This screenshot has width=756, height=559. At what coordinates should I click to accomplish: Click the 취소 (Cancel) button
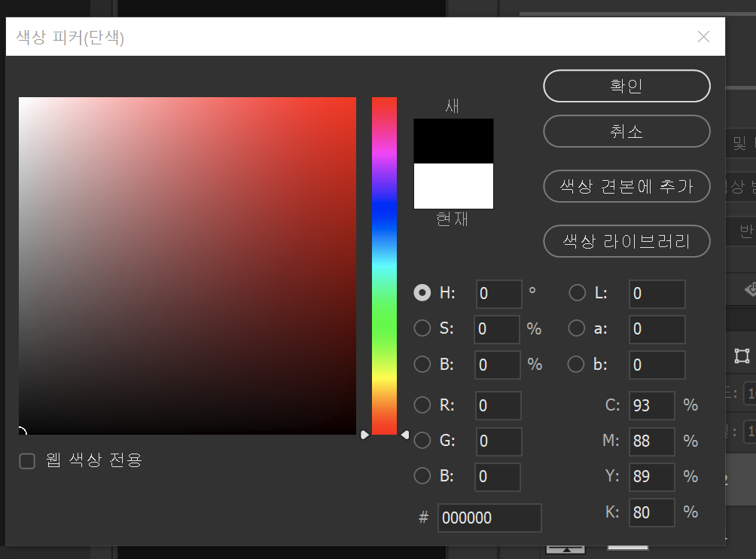[x=626, y=131]
